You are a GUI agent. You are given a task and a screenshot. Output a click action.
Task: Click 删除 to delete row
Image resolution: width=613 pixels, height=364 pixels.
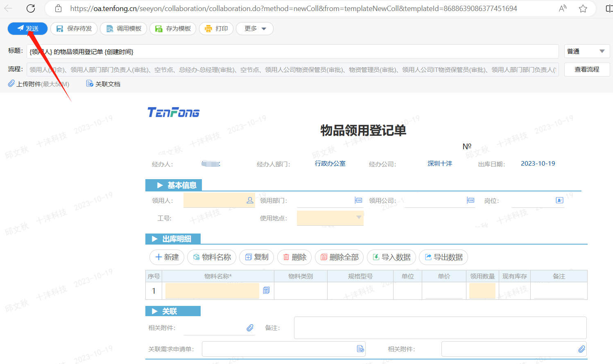click(294, 257)
